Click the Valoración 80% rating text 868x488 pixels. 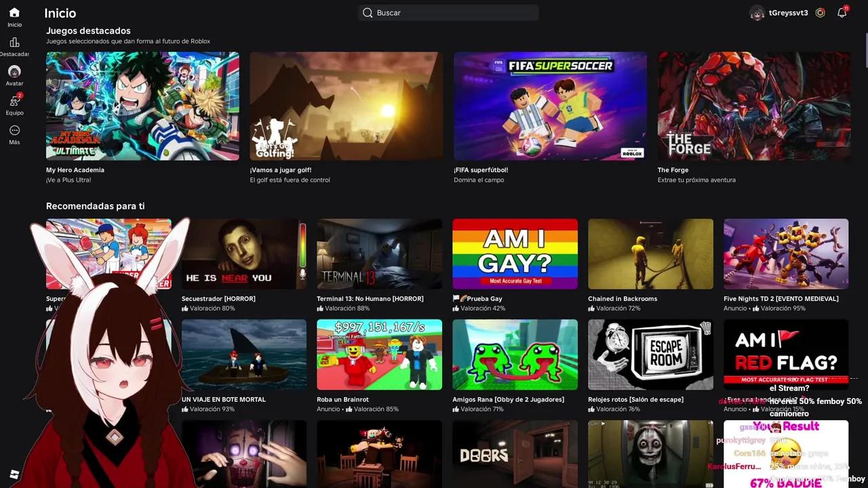tap(212, 308)
